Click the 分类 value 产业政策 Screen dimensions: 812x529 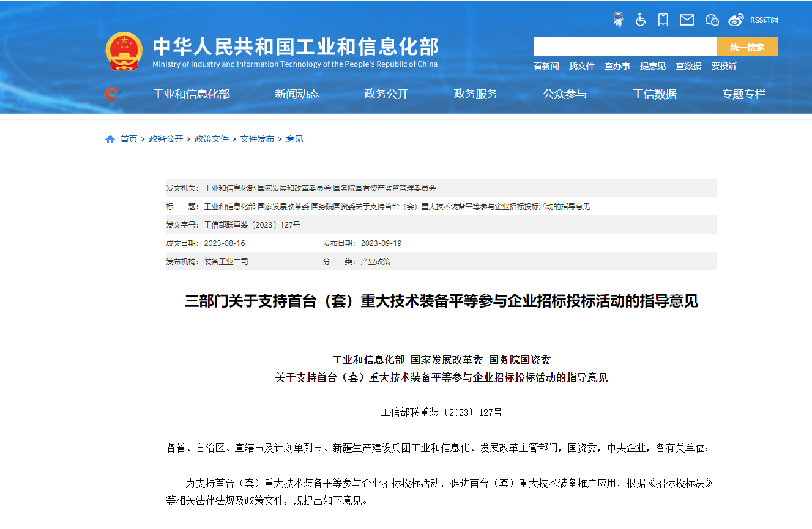pos(376,262)
